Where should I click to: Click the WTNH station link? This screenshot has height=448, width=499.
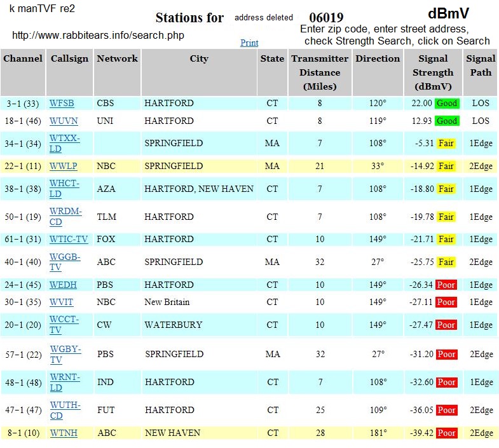coord(62,433)
